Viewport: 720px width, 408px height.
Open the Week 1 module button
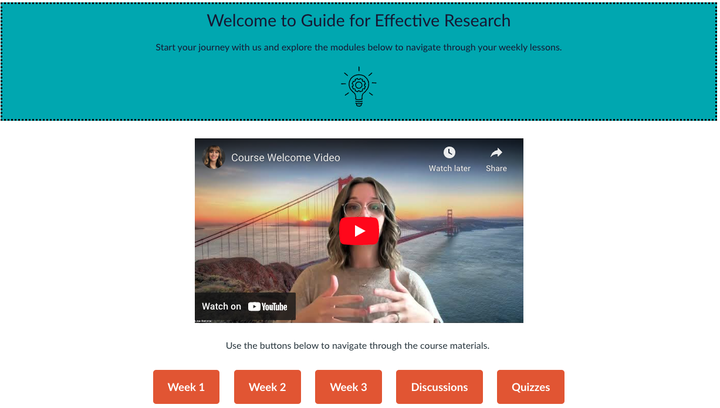coord(186,387)
